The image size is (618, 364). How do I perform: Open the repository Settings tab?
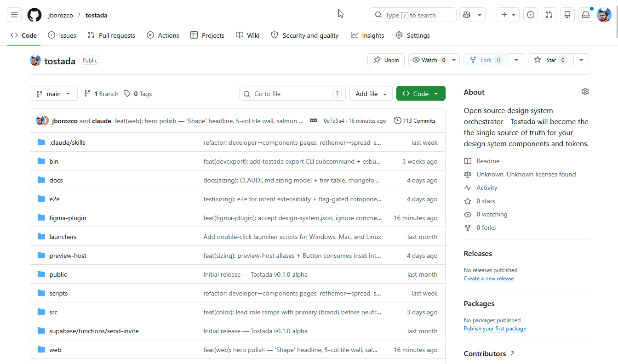point(413,35)
